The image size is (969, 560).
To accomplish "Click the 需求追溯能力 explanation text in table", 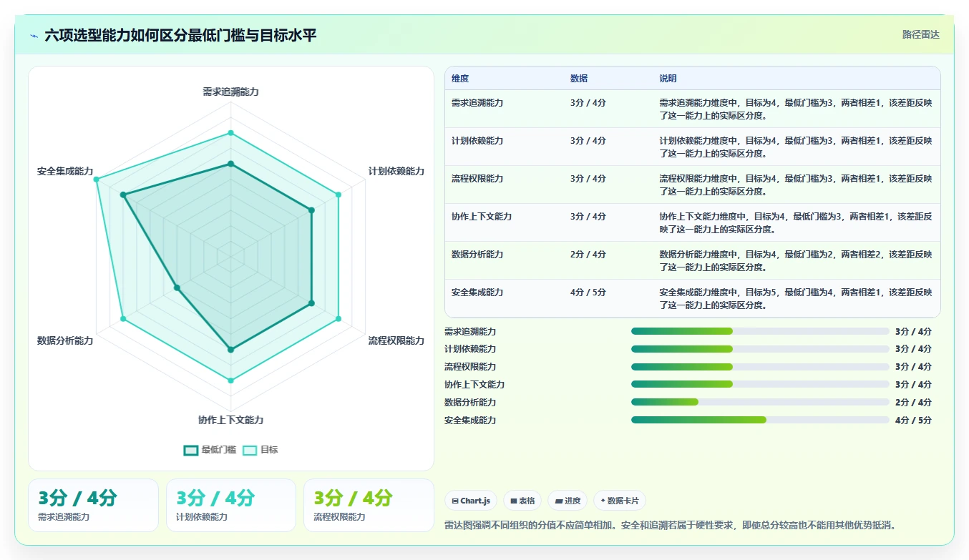I will click(x=796, y=109).
